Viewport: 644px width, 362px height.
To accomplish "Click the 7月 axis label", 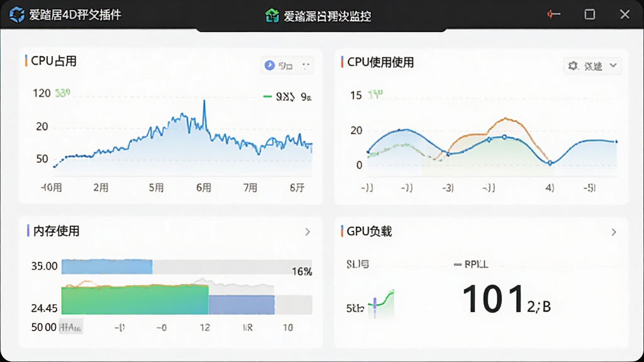I will (250, 188).
